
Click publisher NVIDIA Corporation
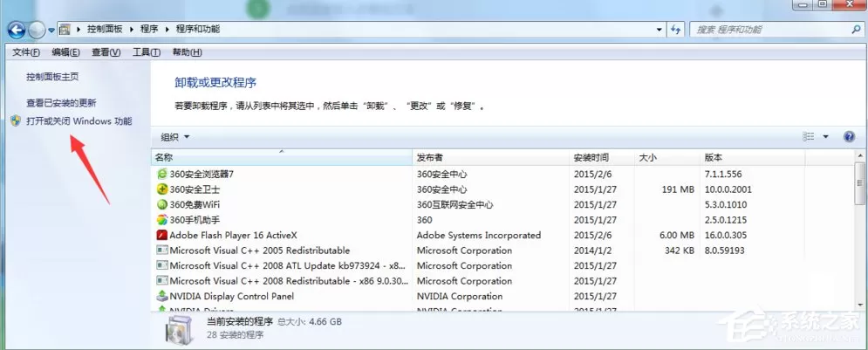(x=460, y=296)
